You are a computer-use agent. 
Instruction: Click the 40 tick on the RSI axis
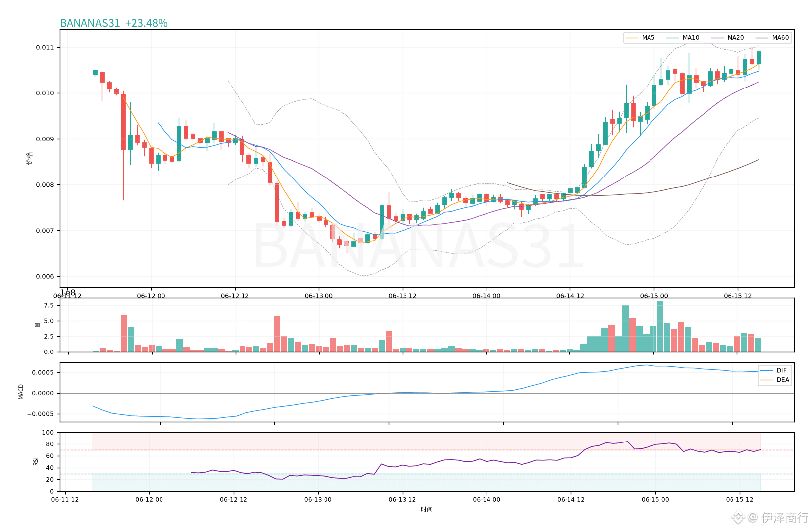click(x=50, y=468)
